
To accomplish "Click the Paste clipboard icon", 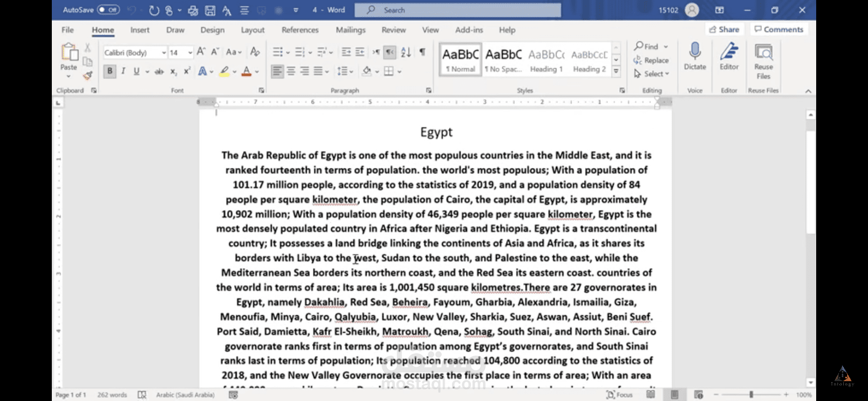I will click(x=69, y=52).
